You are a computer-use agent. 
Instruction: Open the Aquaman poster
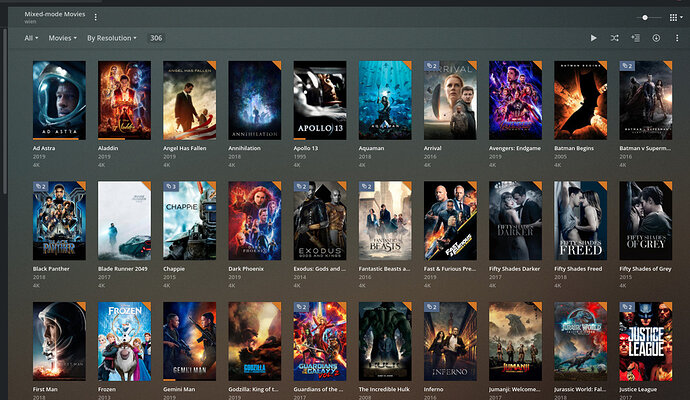[385, 100]
